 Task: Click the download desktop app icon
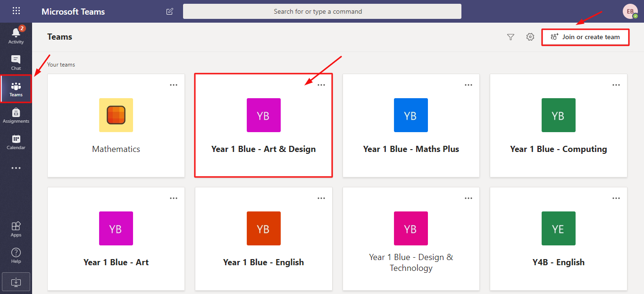point(16,282)
